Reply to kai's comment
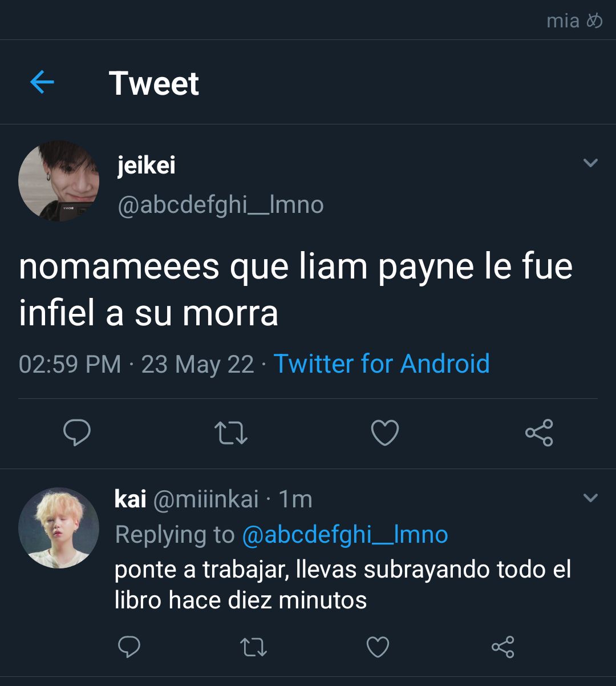Screen dimensions: 616x686 point(129,647)
